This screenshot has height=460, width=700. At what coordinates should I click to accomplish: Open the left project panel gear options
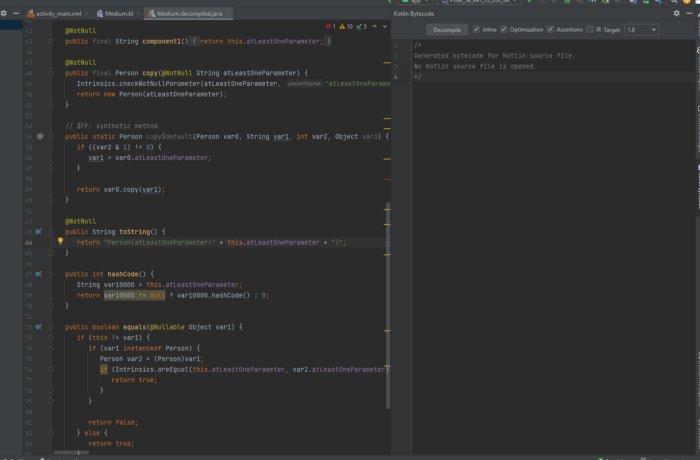pos(4,13)
